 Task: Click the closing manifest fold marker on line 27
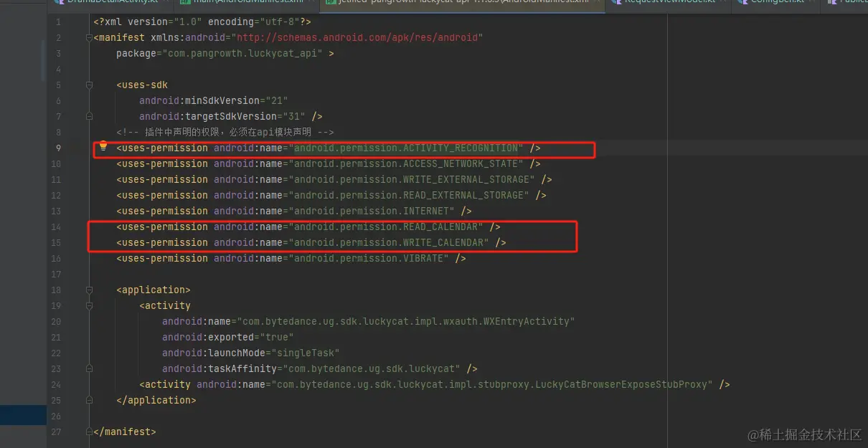point(90,432)
